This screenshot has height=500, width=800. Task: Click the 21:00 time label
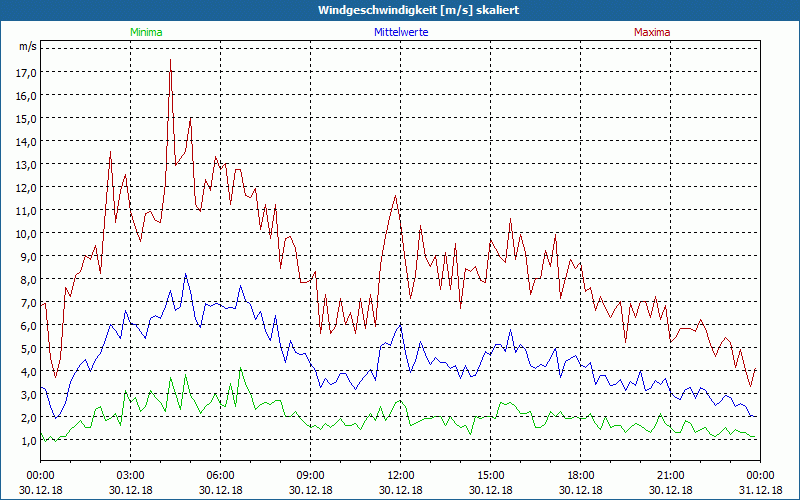pos(670,476)
